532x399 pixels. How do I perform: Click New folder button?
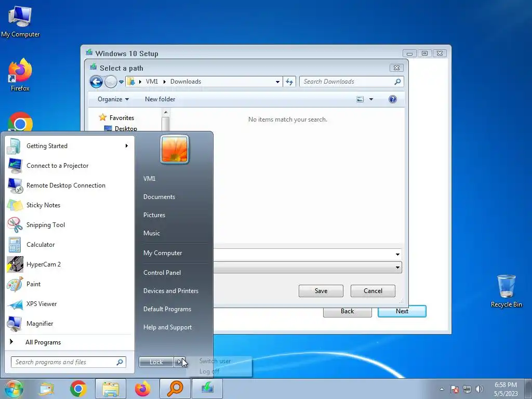click(160, 99)
